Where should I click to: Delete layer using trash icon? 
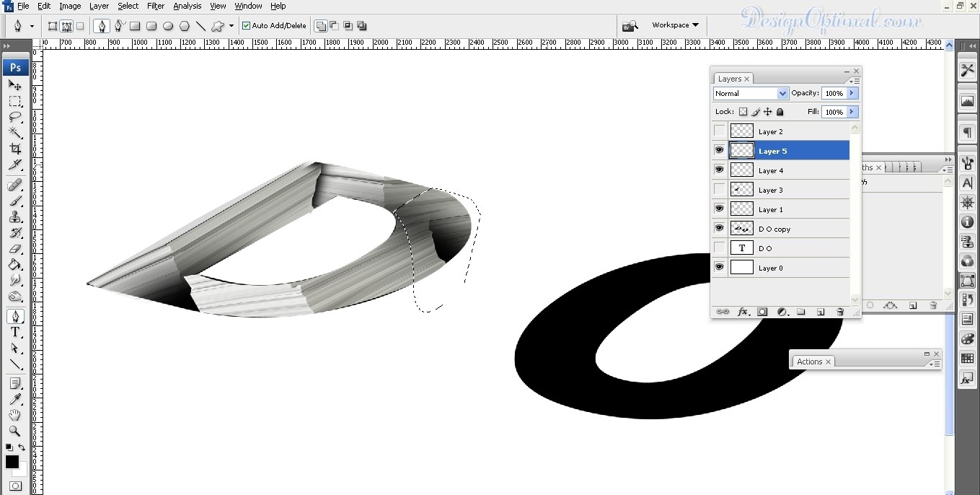pos(840,312)
